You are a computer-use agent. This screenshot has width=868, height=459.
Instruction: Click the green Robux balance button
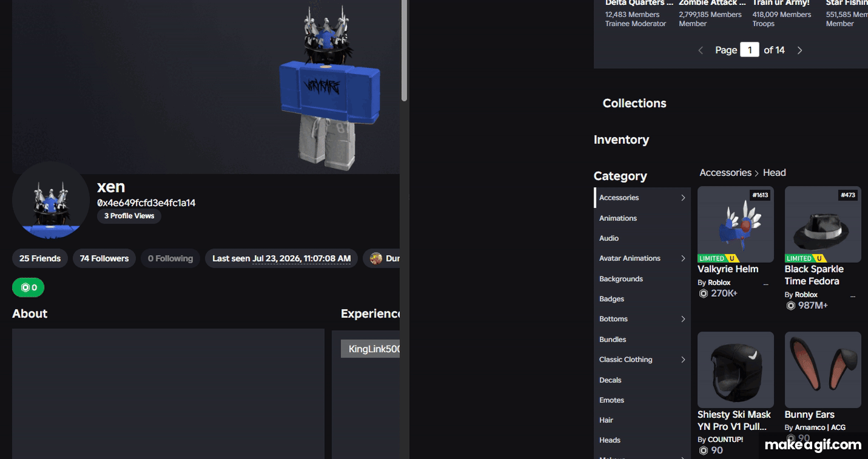28,287
